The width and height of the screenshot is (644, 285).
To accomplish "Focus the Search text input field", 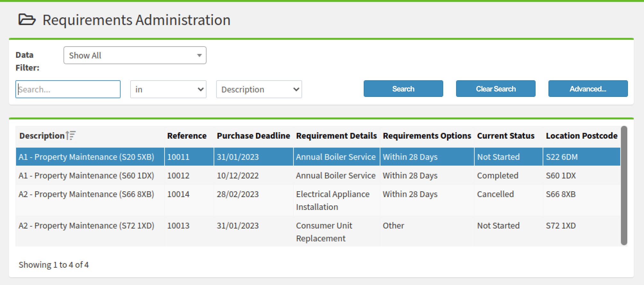I will click(68, 89).
